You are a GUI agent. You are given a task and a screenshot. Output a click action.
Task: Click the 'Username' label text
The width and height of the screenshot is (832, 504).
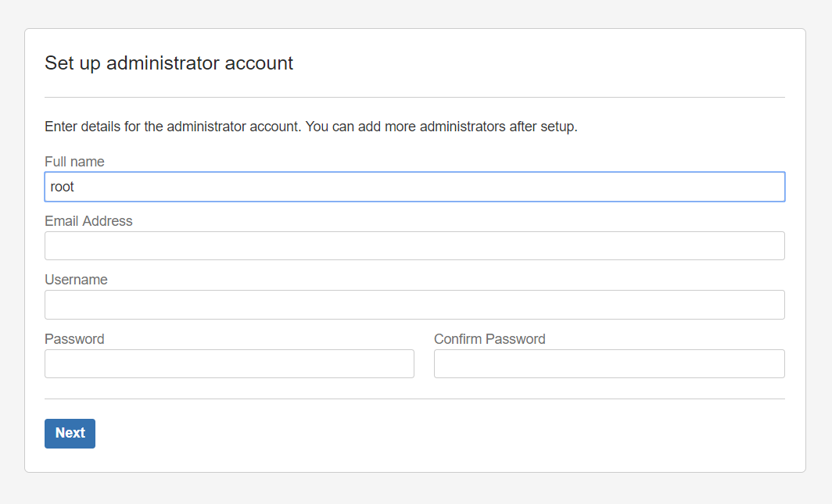click(76, 280)
